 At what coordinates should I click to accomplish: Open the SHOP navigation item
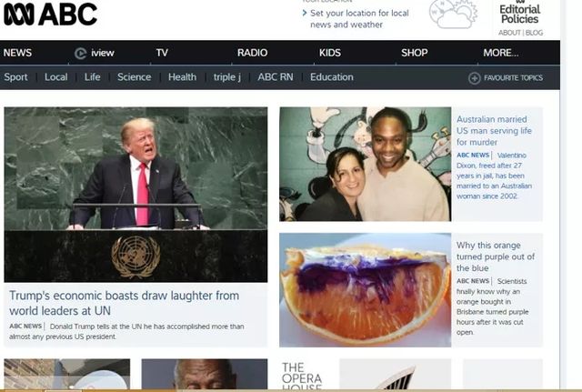414,53
